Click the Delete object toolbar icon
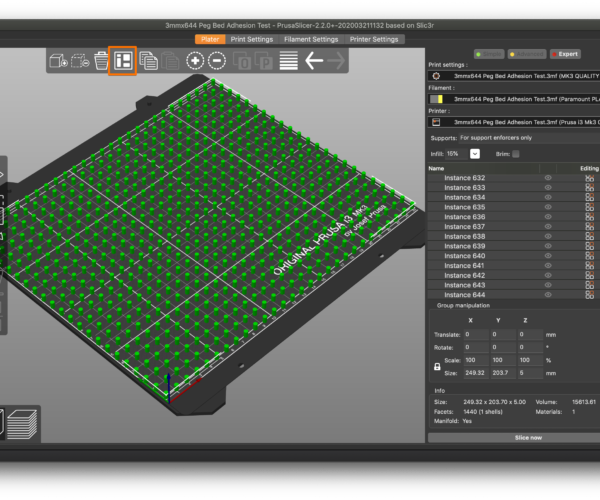Image resolution: width=600 pixels, height=500 pixels. (x=80, y=61)
